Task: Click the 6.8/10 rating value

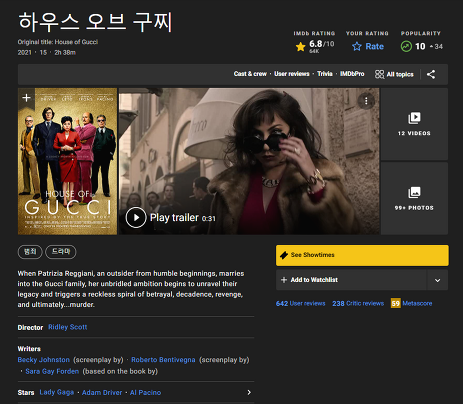Action: point(321,44)
